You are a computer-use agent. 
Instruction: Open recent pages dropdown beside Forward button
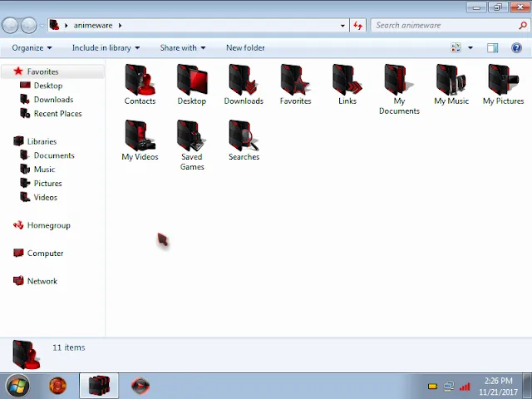pyautogui.click(x=42, y=26)
